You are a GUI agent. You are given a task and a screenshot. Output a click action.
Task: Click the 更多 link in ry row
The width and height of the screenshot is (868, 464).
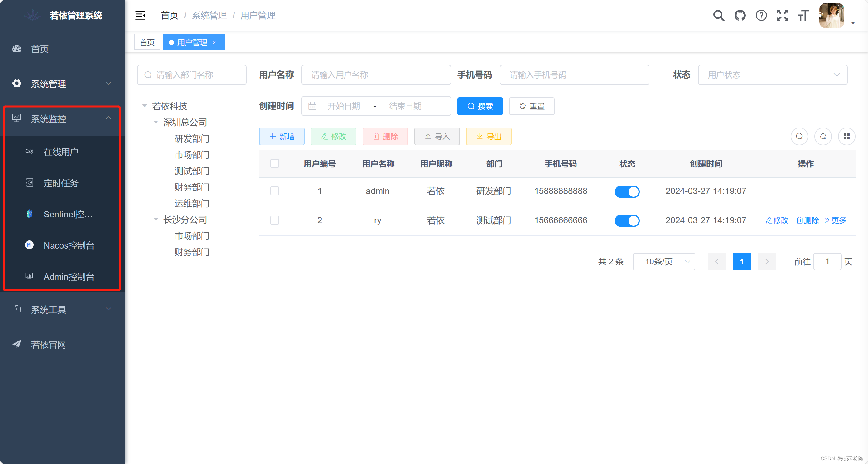tap(835, 220)
